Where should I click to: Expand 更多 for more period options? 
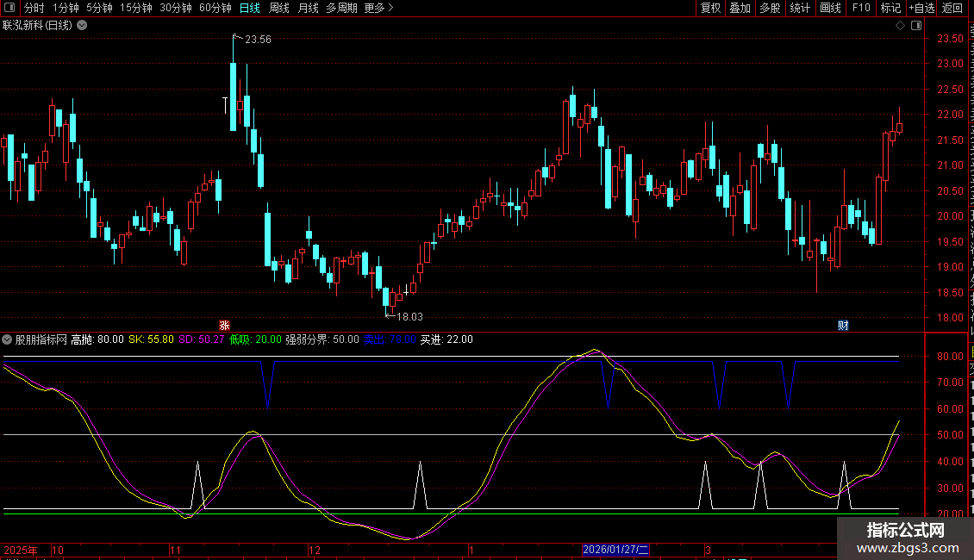pos(378,8)
